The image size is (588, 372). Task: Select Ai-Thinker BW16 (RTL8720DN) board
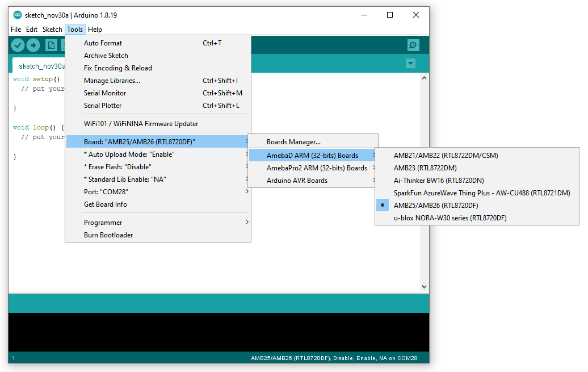(438, 180)
